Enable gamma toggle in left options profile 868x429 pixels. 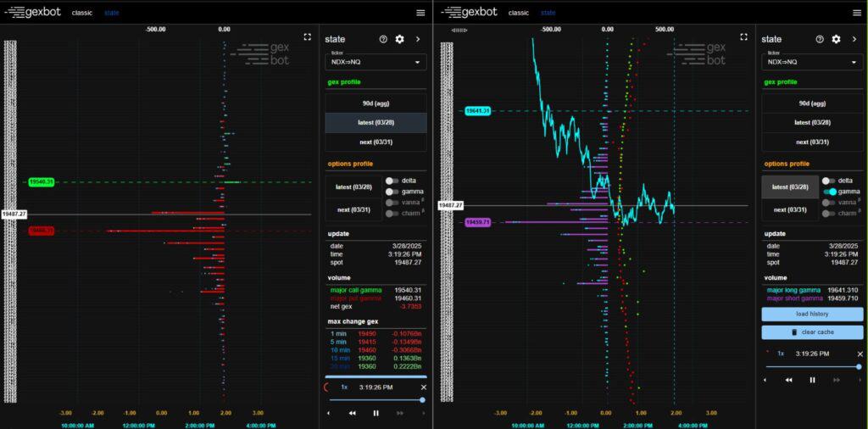point(392,192)
